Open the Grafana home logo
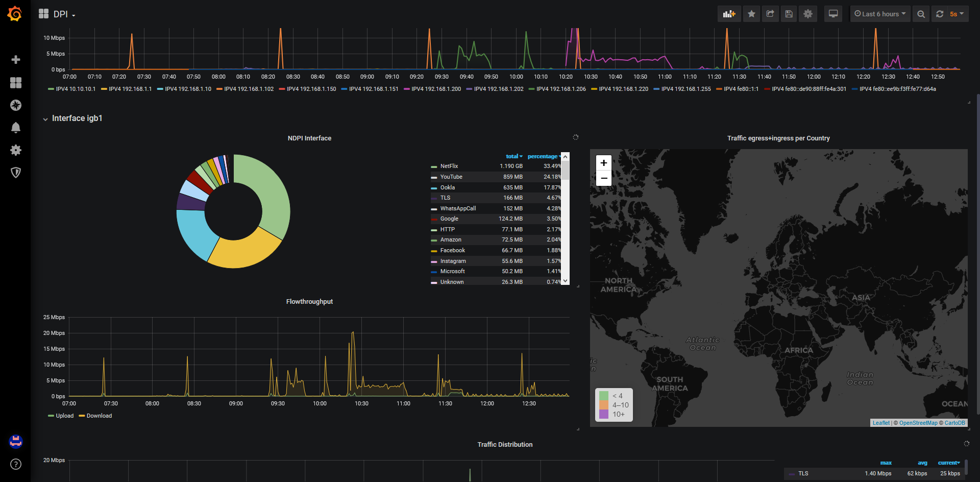This screenshot has width=980, height=482. click(x=15, y=14)
